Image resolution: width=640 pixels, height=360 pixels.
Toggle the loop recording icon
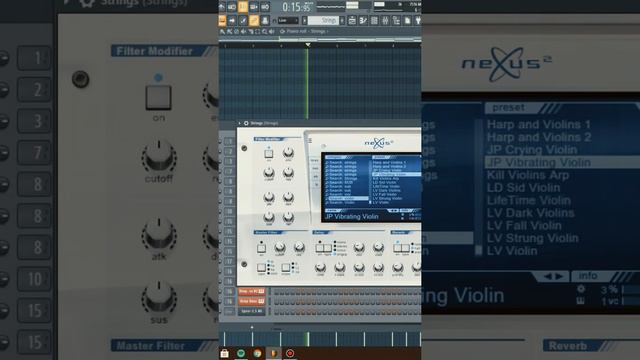pyautogui.click(x=264, y=7)
